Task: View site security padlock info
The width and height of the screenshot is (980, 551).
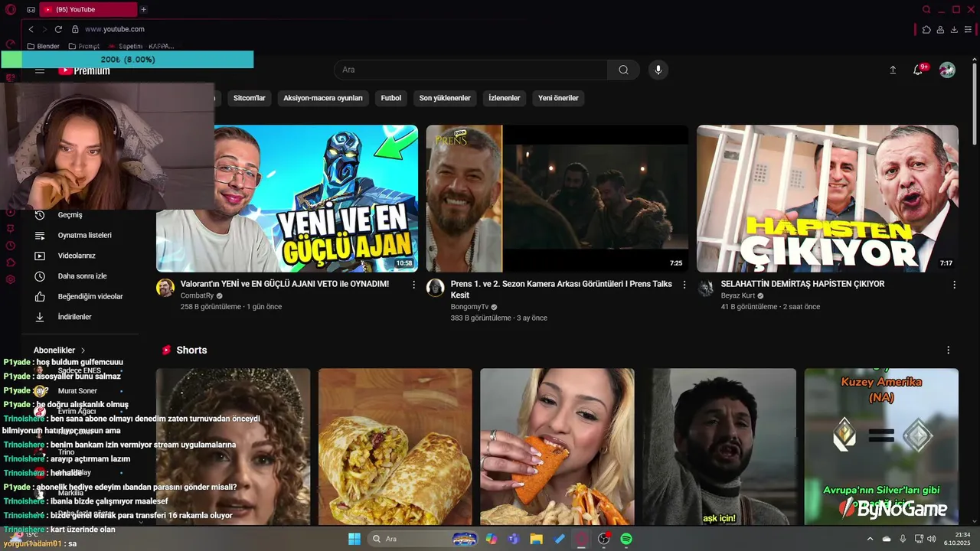Action: click(x=75, y=29)
